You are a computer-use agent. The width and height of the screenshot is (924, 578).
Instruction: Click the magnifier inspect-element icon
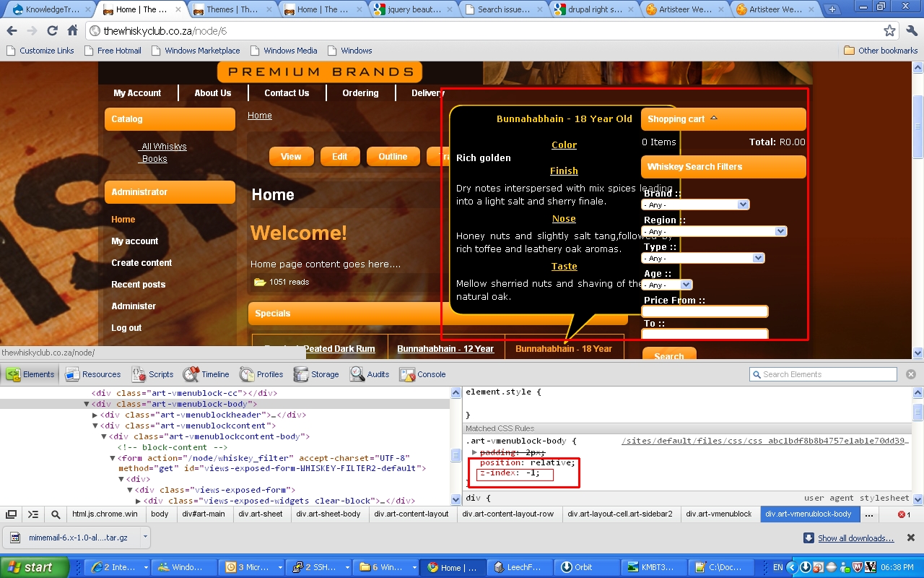56,514
